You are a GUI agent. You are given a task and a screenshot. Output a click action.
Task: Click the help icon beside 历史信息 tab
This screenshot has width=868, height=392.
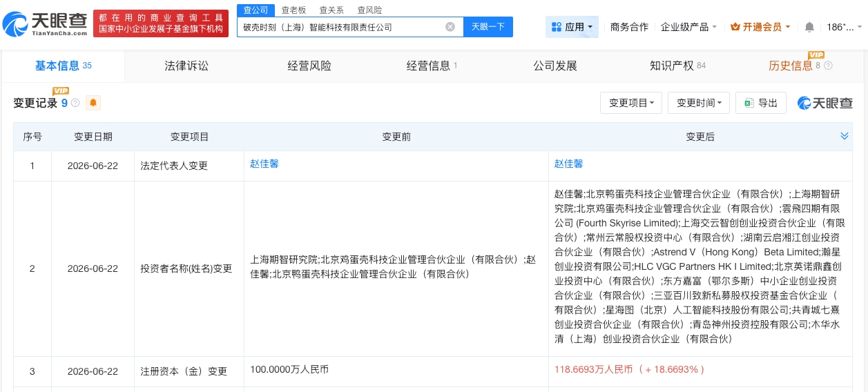[x=828, y=66]
